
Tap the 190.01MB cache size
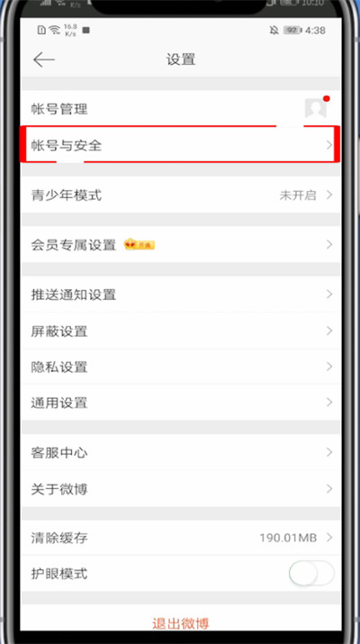[x=288, y=538]
